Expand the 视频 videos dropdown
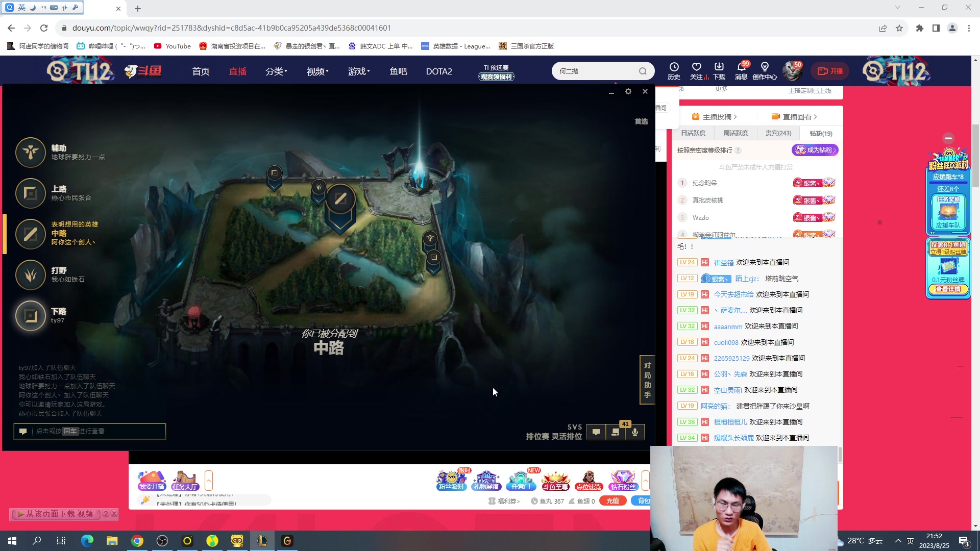980x551 pixels. (x=316, y=71)
